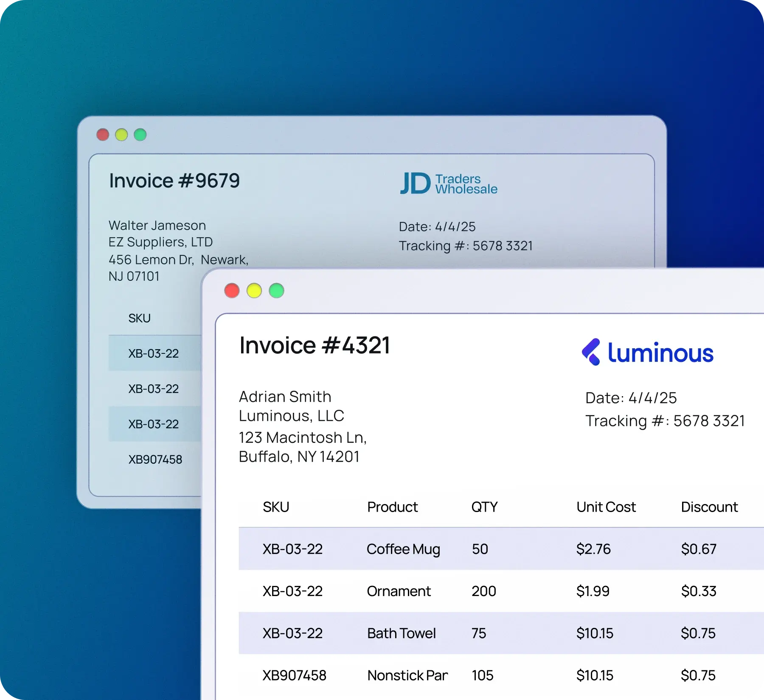
Task: Click discount $0.67
Action: coord(699,549)
